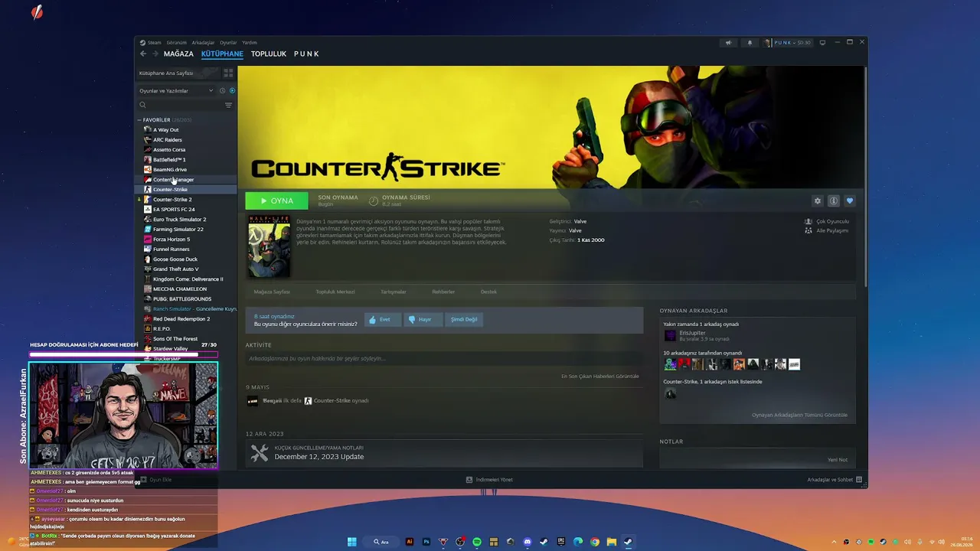Dismiss with the Şimdi Değil button
This screenshot has width=980, height=551.
[x=464, y=320]
